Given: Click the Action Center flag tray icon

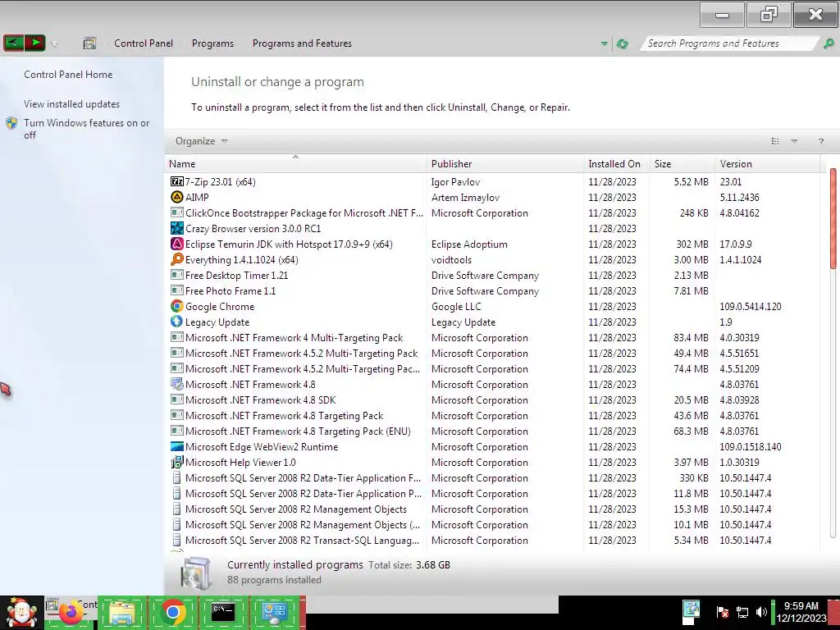Looking at the screenshot, I should tap(722, 612).
